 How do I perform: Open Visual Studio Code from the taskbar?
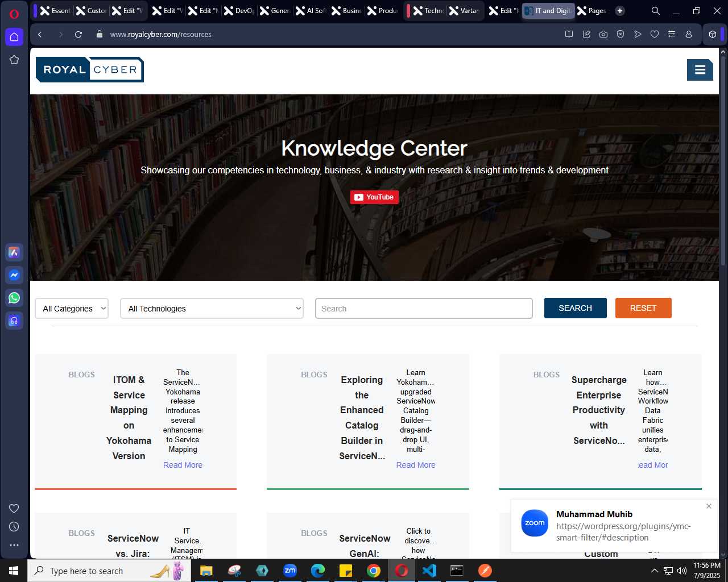(429, 571)
